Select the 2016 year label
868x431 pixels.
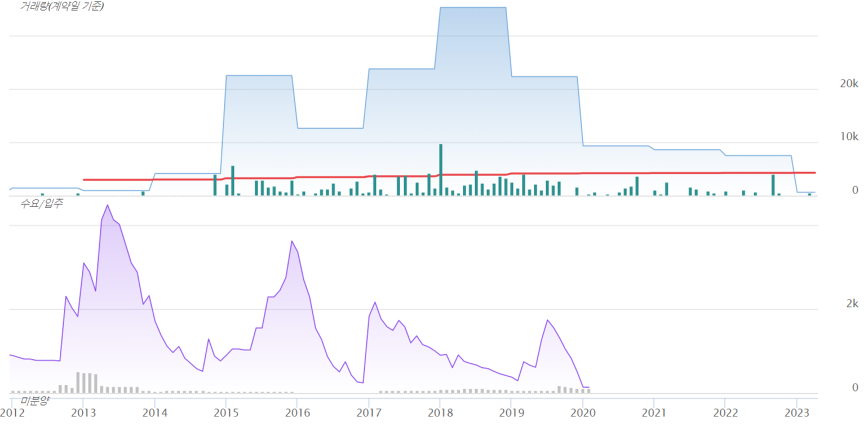tap(297, 414)
